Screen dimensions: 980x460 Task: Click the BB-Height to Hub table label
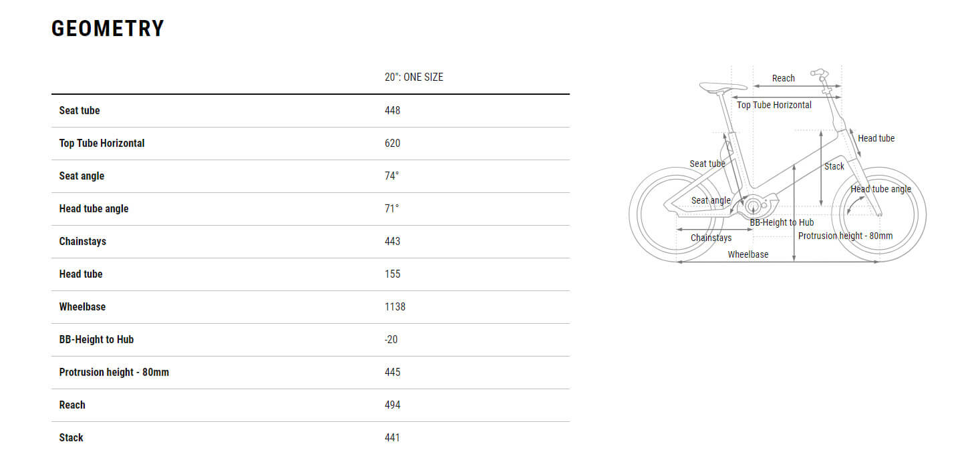[96, 339]
